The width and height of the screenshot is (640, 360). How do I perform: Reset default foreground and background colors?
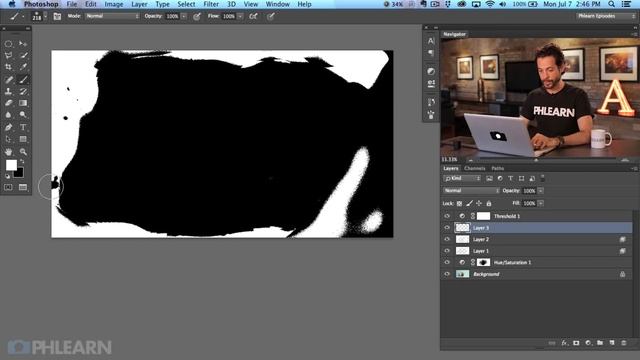click(7, 176)
